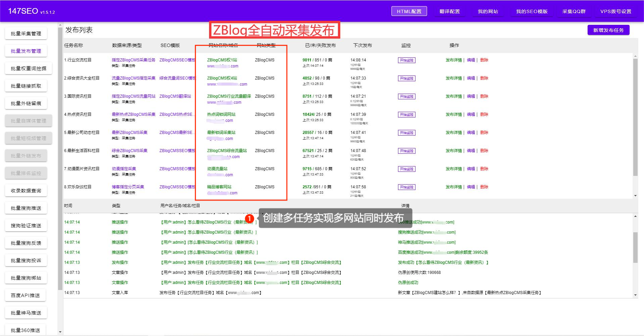Open 动漫流量站 website link
Screen dimensions: 644x336
pos(217,169)
